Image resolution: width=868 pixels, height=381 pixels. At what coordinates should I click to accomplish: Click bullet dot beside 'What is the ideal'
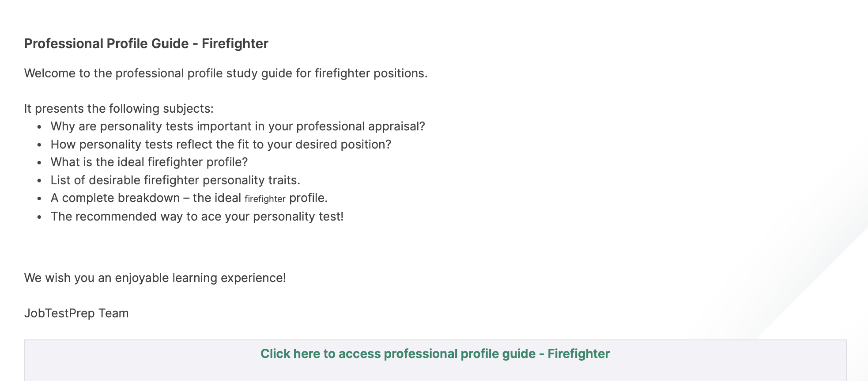coord(40,163)
